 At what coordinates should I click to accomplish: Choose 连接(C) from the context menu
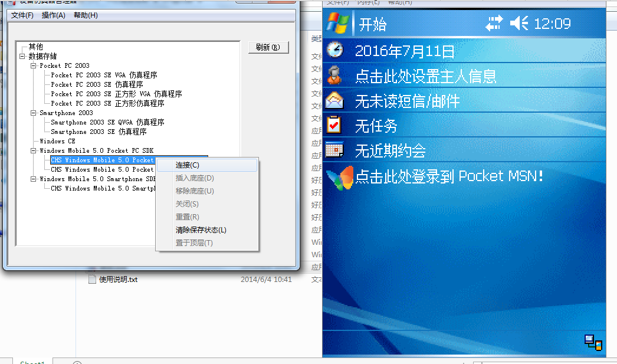pyautogui.click(x=207, y=165)
